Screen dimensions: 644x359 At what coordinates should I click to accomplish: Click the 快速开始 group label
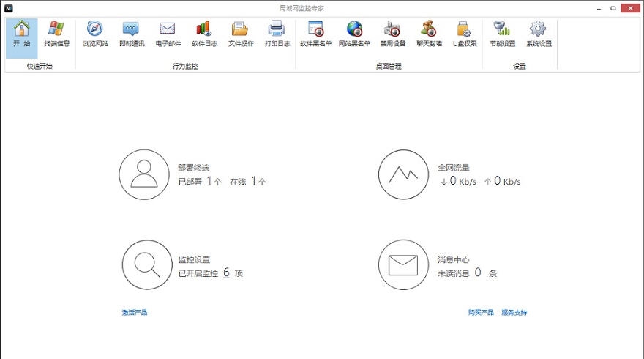[x=40, y=66]
